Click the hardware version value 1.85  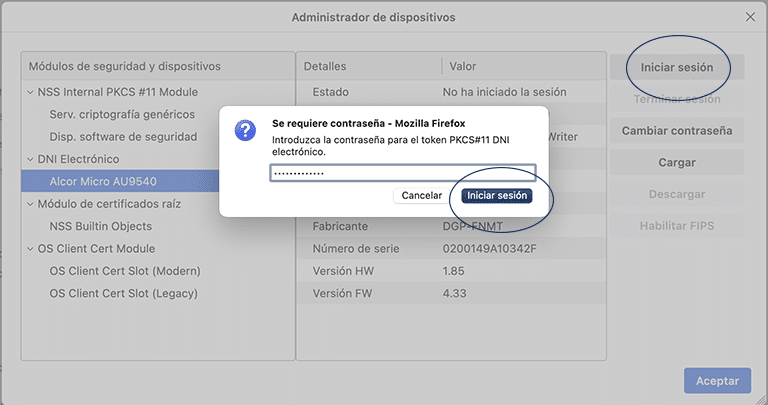click(453, 271)
